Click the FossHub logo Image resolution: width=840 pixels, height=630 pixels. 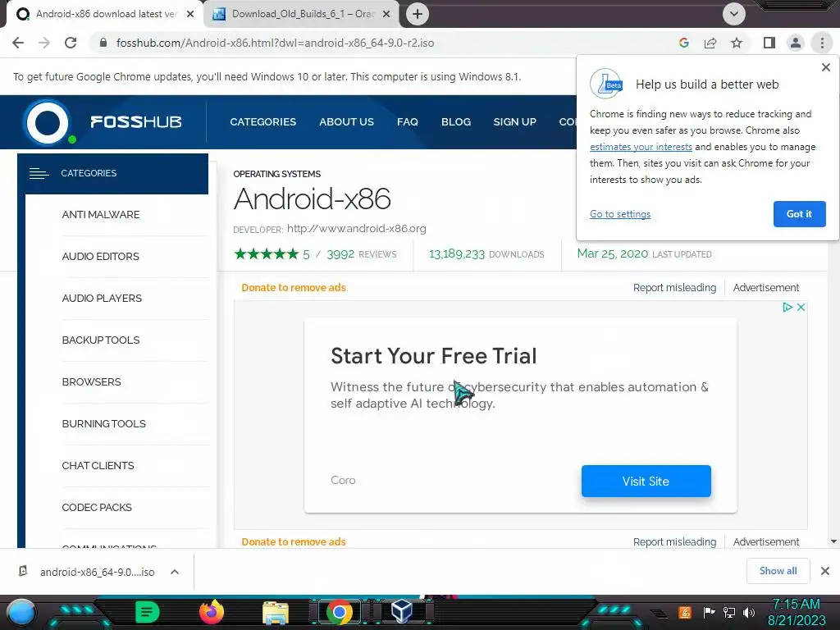[102, 122]
